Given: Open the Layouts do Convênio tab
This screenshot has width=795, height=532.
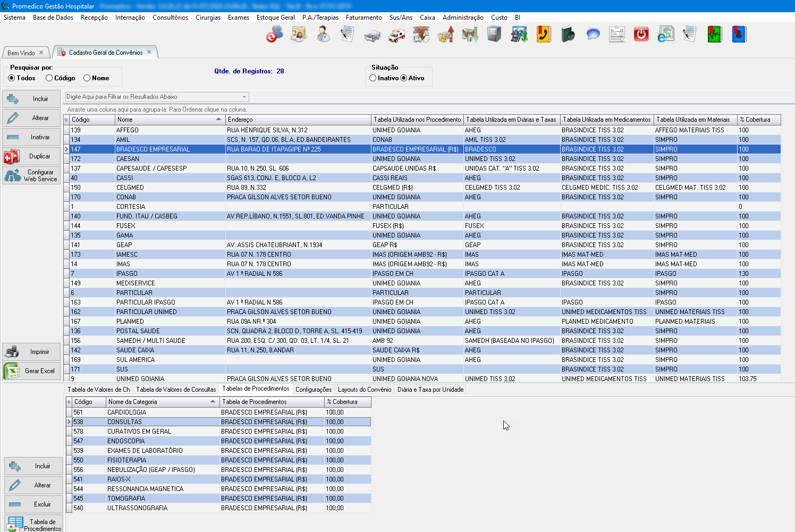Looking at the screenshot, I should click(x=365, y=390).
